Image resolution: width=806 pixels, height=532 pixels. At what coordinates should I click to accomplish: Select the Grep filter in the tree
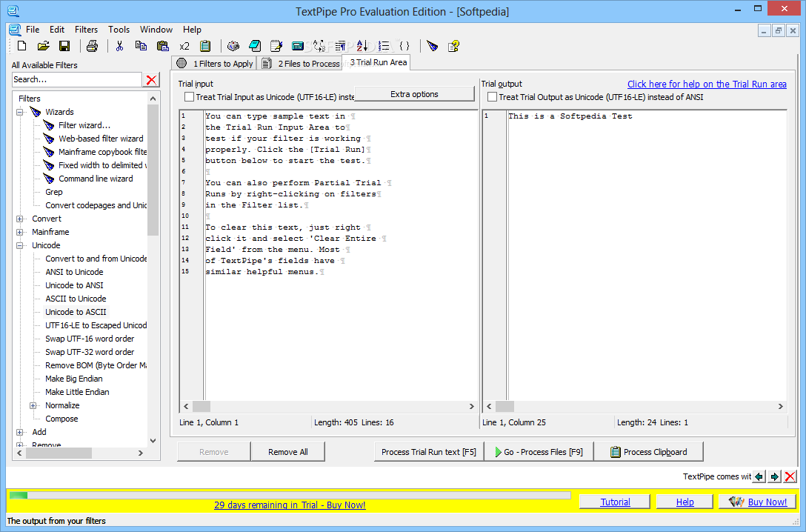54,192
